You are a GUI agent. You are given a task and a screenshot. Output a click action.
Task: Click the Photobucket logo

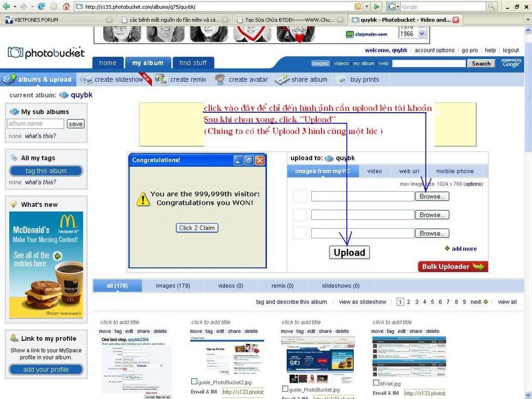point(46,52)
